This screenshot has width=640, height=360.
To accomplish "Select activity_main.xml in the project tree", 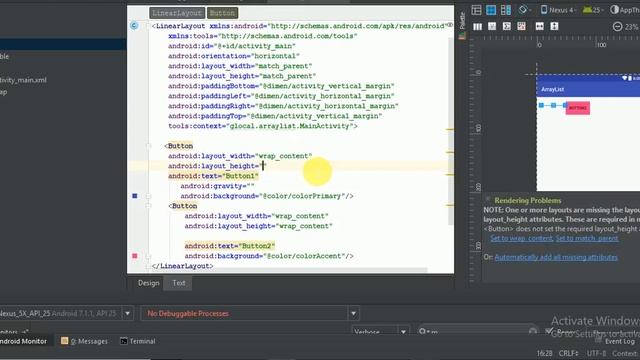I will pos(23,80).
